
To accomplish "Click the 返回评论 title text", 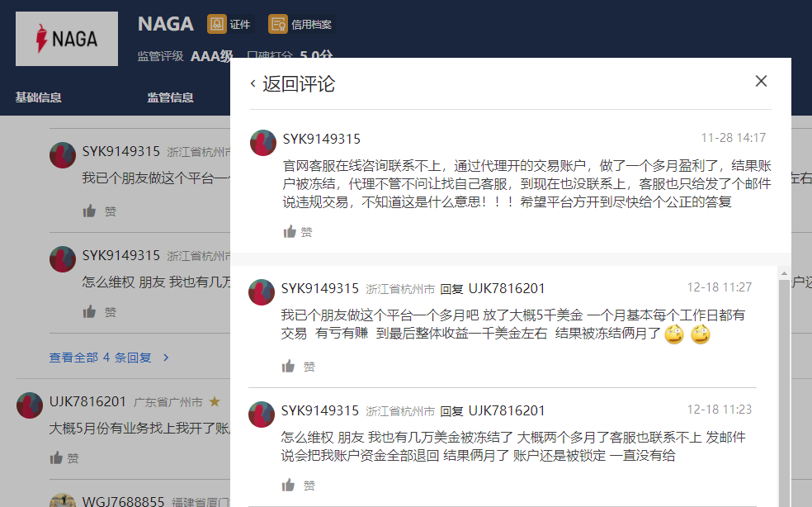I will (299, 84).
